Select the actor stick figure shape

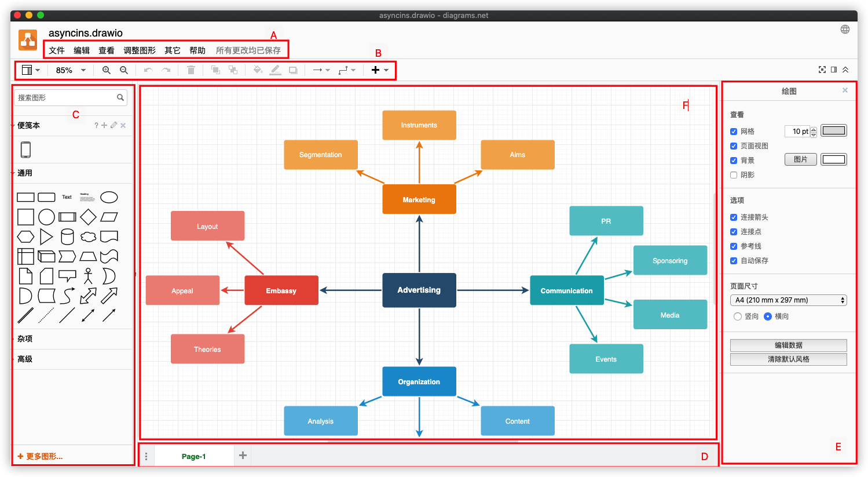point(88,276)
